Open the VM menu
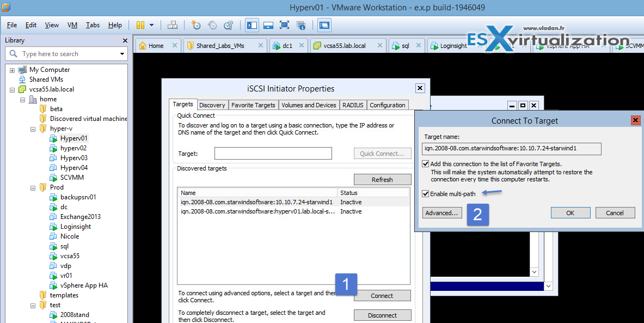This screenshot has height=323, width=644. tap(72, 25)
